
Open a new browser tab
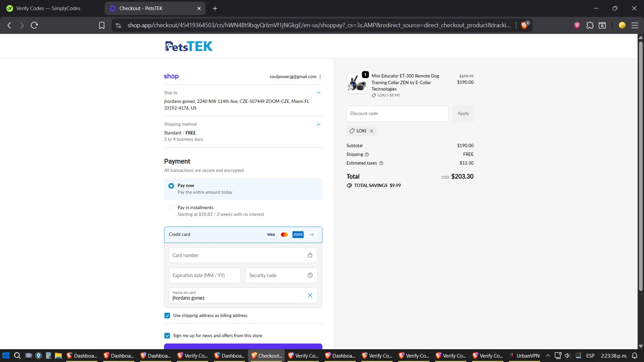click(215, 8)
